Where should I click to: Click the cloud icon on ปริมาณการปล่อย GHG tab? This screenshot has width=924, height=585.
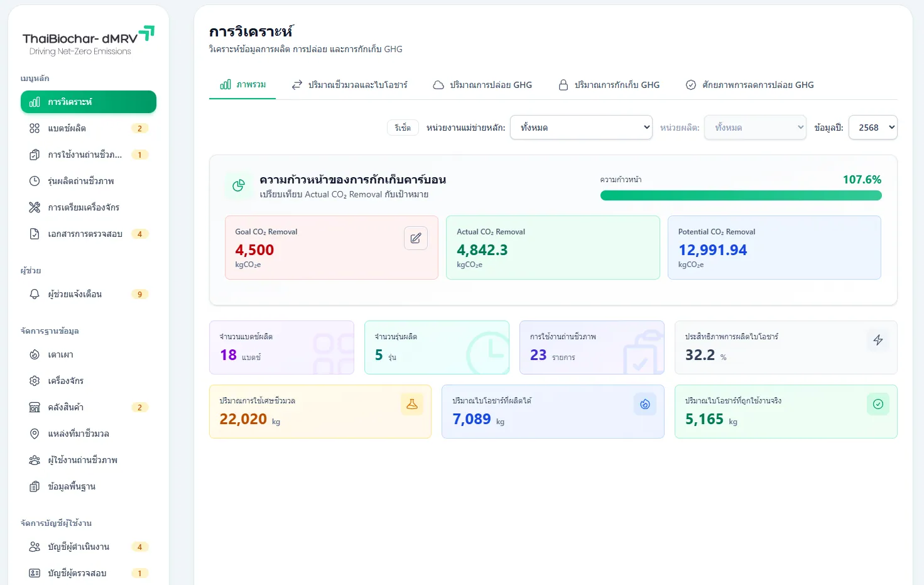click(438, 85)
